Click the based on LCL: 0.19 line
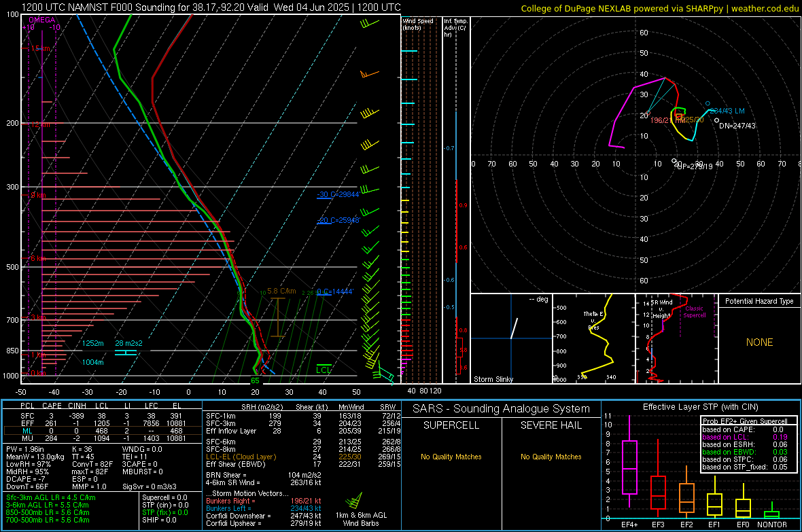The image size is (802, 532). (x=745, y=437)
